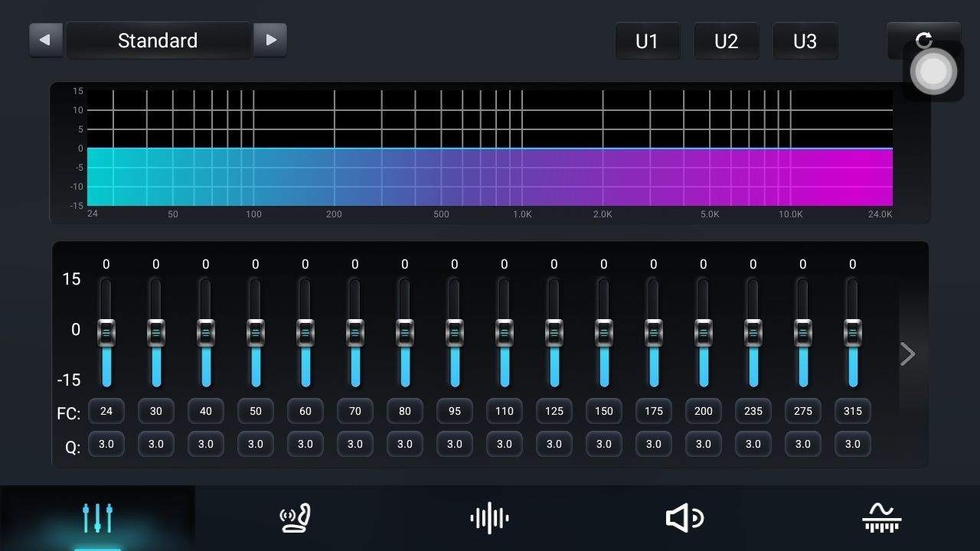Edit the FC value 275 field
The width and height of the screenshot is (980, 551).
pyautogui.click(x=803, y=411)
